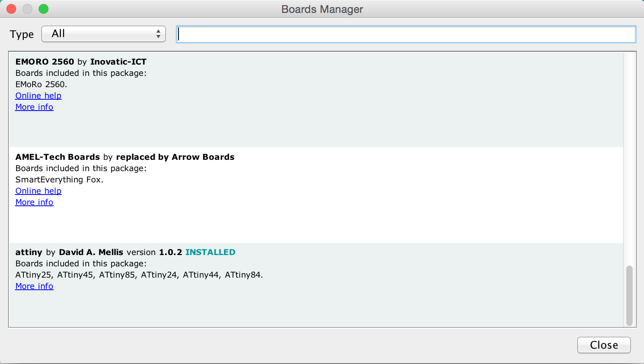Select the EMORO 2560 package title
Image resolution: width=644 pixels, height=364 pixels.
(x=45, y=62)
